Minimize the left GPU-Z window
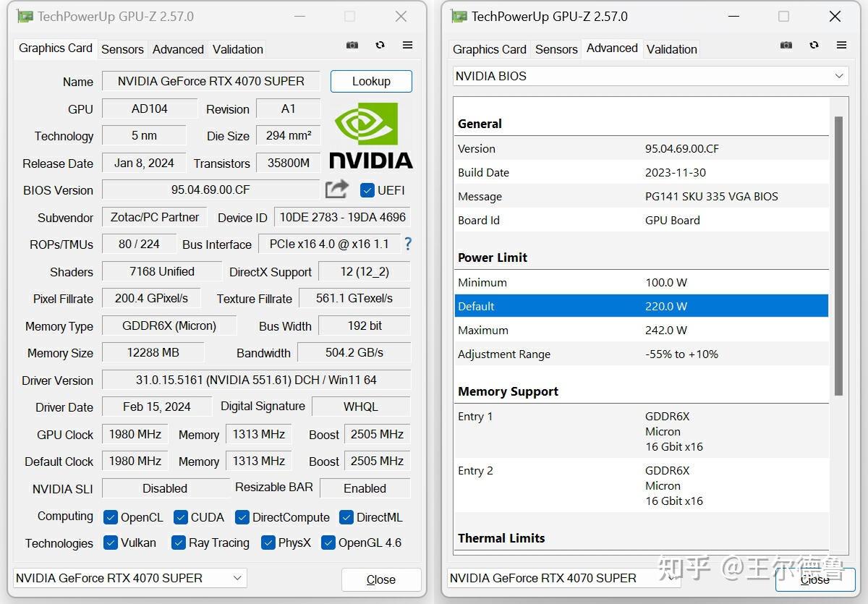The height and width of the screenshot is (604, 868). [x=299, y=16]
